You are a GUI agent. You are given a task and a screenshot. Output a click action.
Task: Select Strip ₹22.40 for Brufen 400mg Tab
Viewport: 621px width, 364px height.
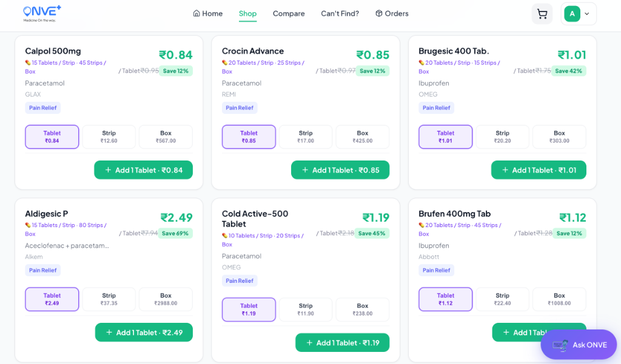point(502,299)
